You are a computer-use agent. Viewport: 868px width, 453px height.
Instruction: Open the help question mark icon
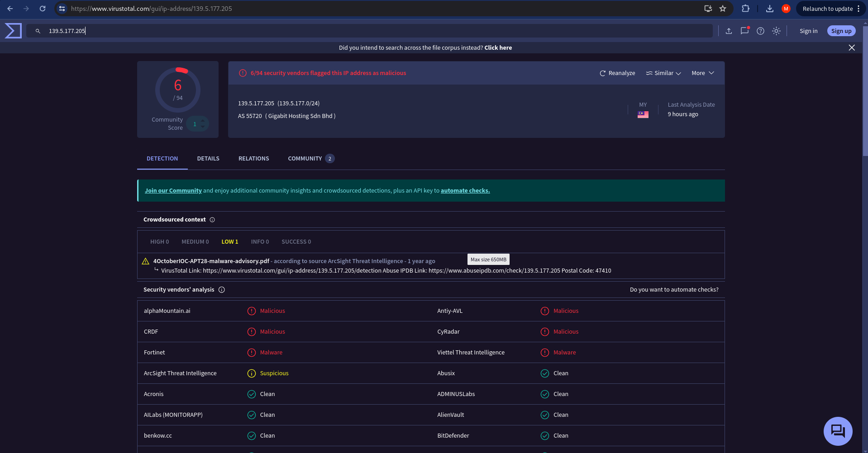click(x=760, y=31)
